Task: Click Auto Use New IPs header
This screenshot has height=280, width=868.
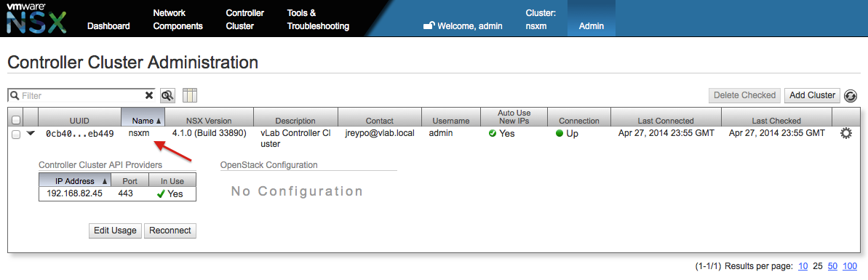Action: (514, 117)
